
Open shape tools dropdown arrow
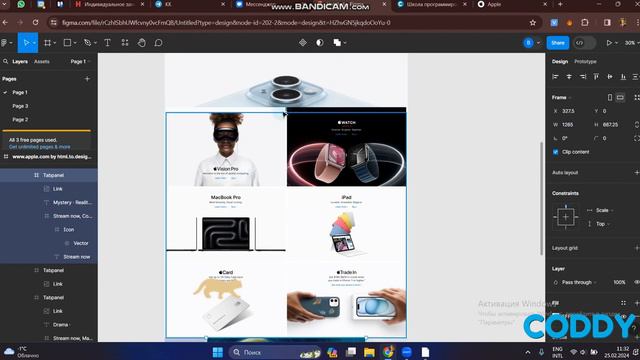[75, 43]
